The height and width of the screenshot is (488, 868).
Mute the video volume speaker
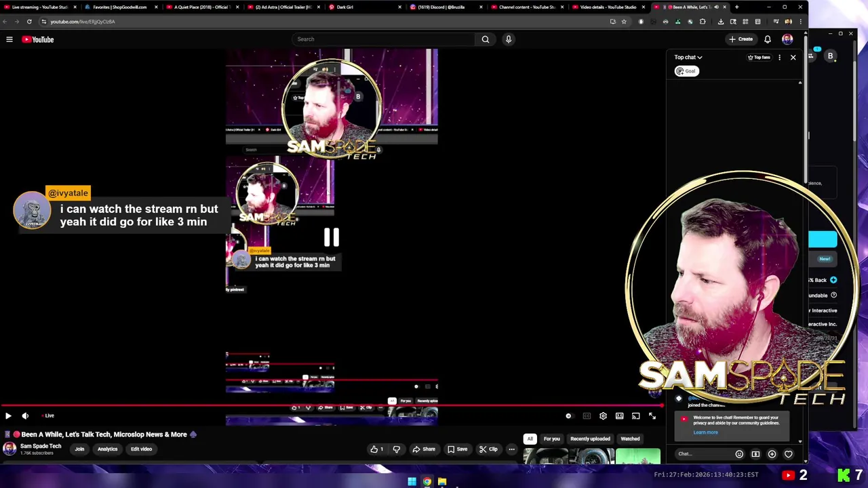pyautogui.click(x=25, y=415)
